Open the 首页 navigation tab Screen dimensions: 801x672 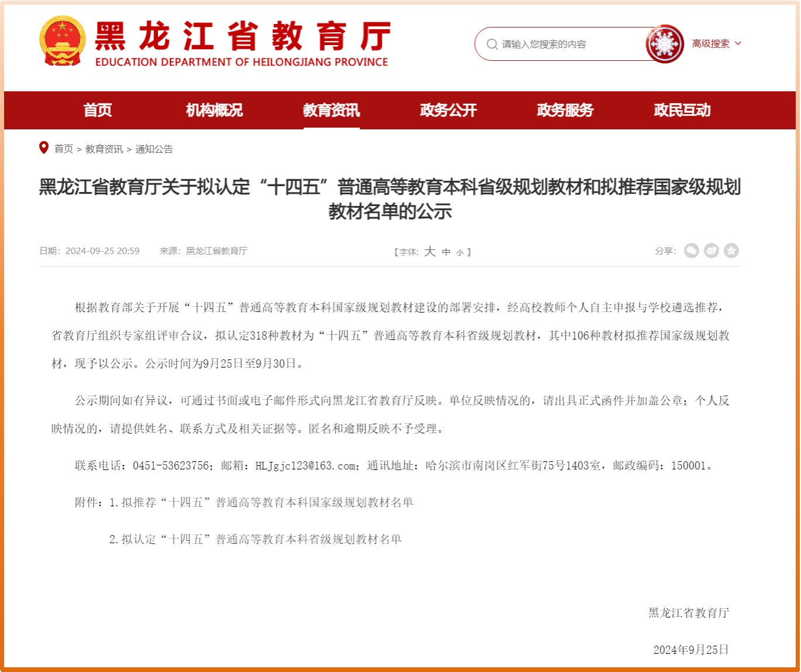[x=97, y=110]
